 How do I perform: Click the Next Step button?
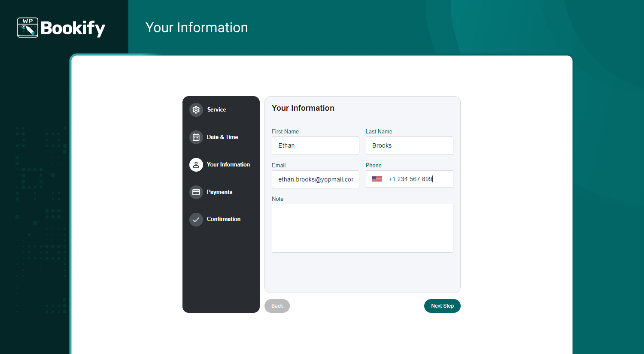[x=442, y=306]
